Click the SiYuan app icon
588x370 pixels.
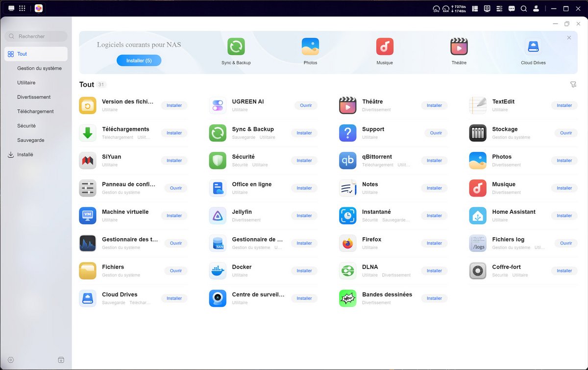pyautogui.click(x=88, y=160)
